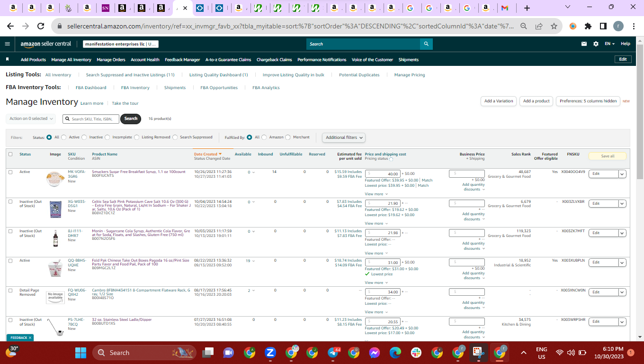Open Messenger from the taskbar
644x364 pixels.
pyautogui.click(x=374, y=353)
